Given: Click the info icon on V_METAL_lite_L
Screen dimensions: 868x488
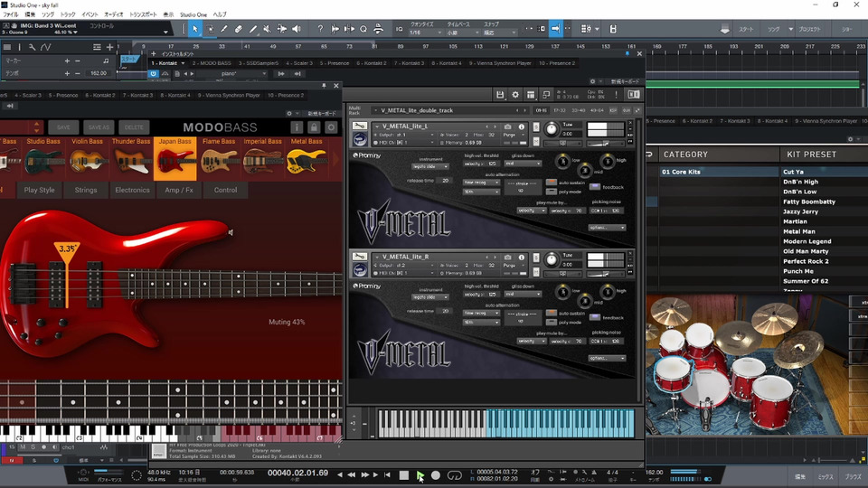Looking at the screenshot, I should click(x=522, y=127).
